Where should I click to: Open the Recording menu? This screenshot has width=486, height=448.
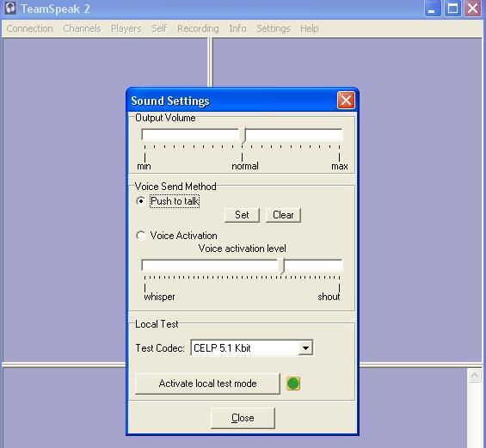pos(198,28)
